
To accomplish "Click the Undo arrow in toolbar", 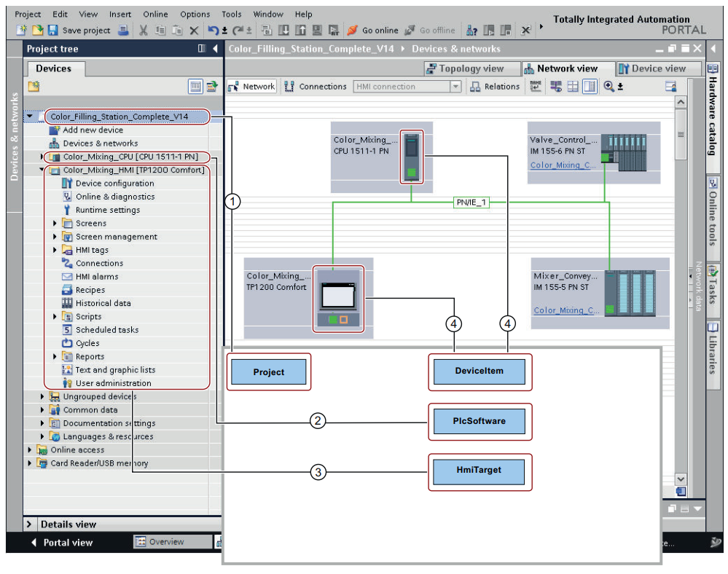I will click(213, 31).
